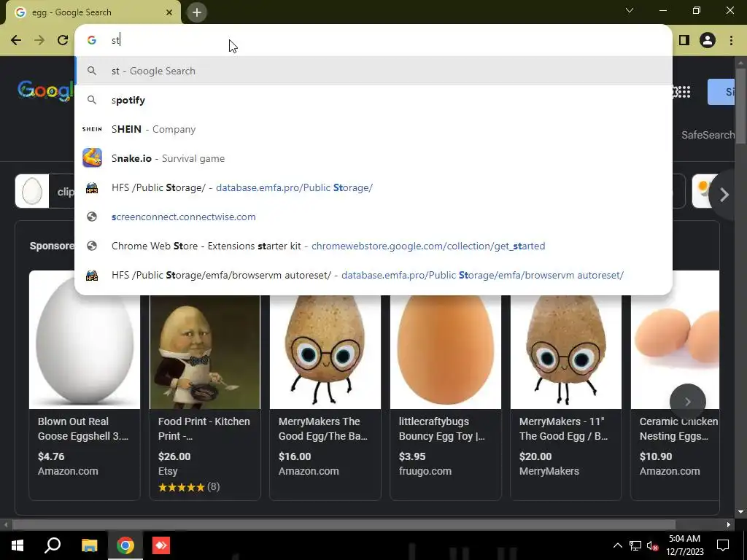Open Windows taskbar search
Viewport: 747px width, 560px height.
pyautogui.click(x=53, y=545)
